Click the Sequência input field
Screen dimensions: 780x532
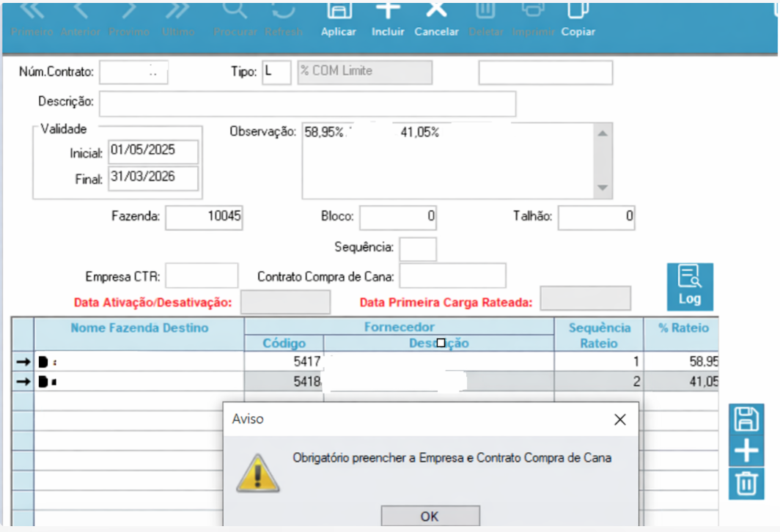point(418,248)
